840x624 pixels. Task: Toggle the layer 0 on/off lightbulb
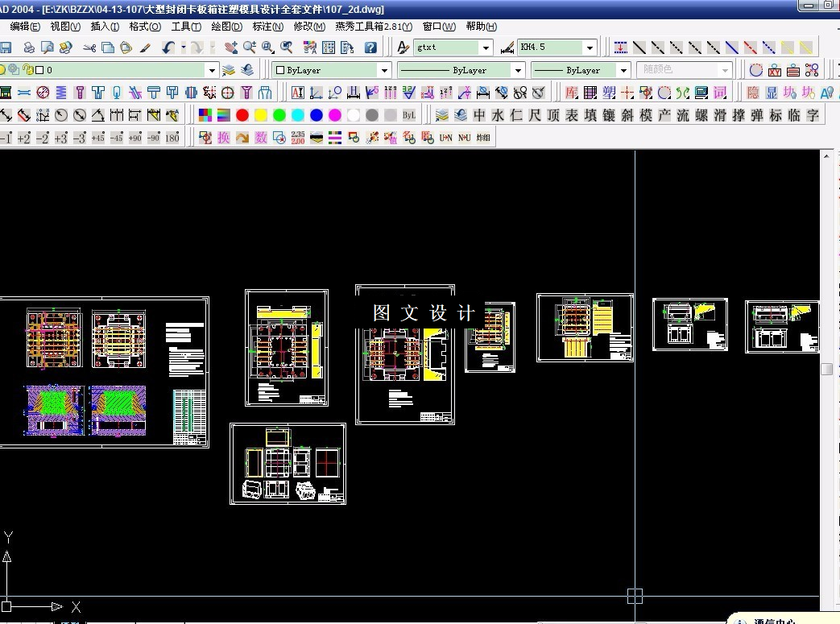pyautogui.click(x=2, y=69)
